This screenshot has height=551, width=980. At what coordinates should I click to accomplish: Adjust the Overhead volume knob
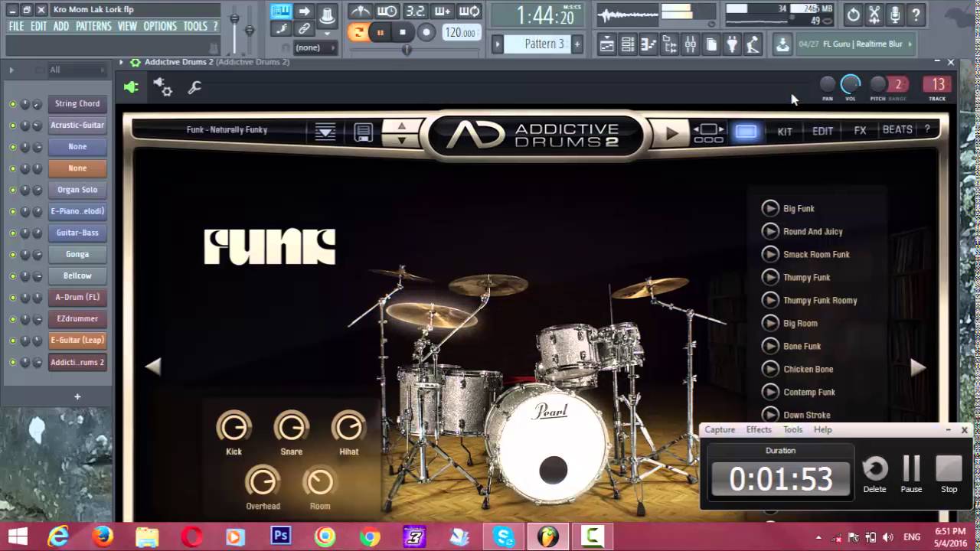(263, 481)
